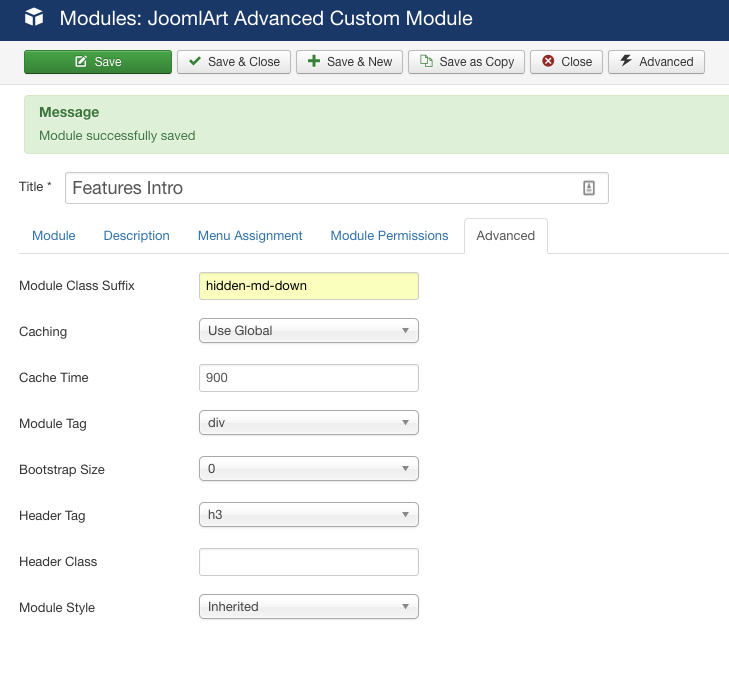
Task: Open the Header Tag dropdown
Action: tap(308, 515)
